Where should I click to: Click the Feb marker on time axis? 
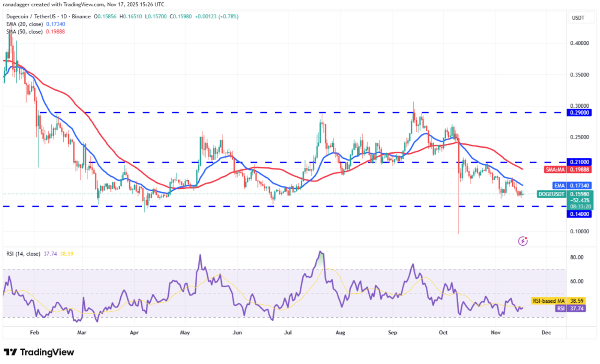pos(35,332)
